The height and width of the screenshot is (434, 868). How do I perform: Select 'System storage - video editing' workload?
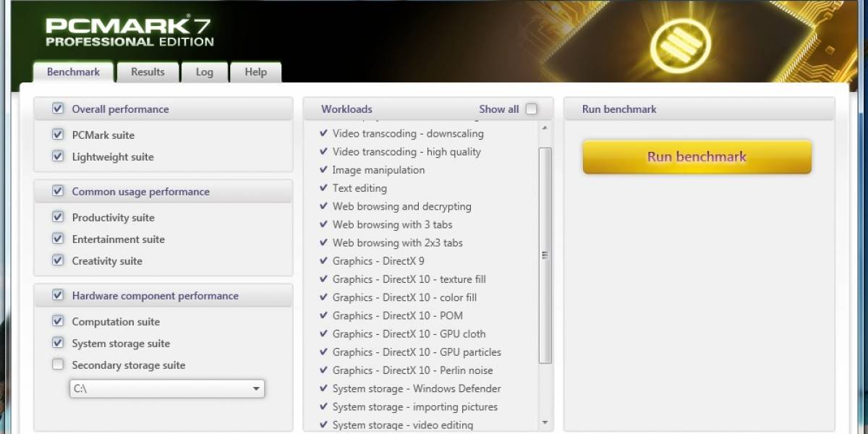point(402,425)
